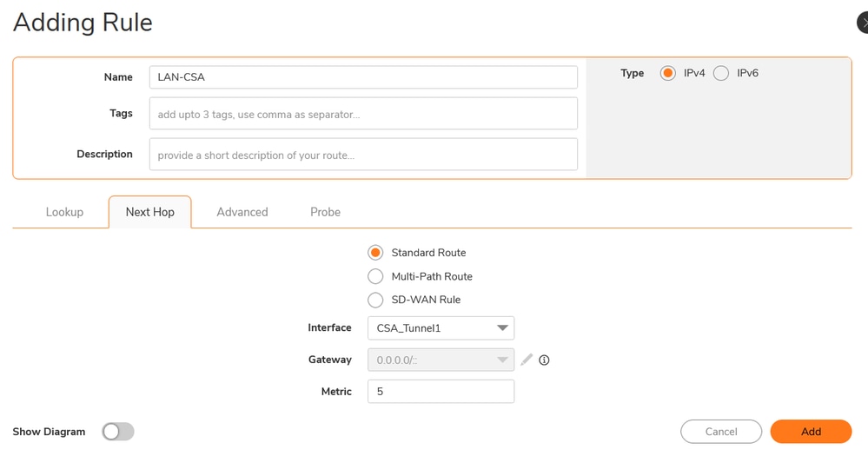Focus the Tags input field
Image resolution: width=868 pixels, height=456 pixels.
click(x=363, y=114)
